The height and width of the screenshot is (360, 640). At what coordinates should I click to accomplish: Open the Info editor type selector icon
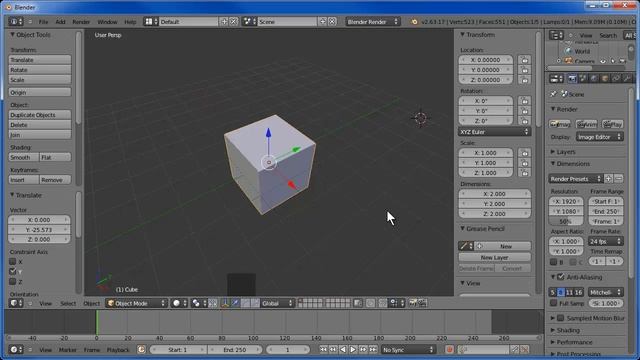point(16,22)
